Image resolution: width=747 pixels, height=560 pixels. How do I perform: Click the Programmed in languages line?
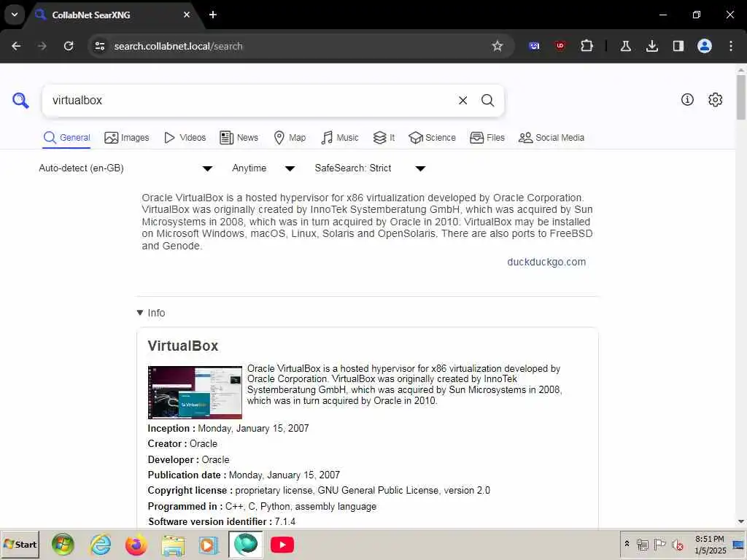pos(262,506)
